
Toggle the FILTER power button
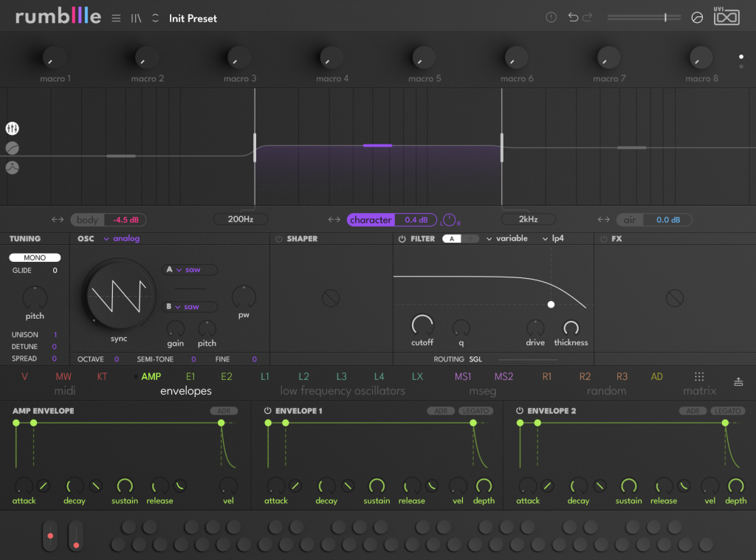402,238
